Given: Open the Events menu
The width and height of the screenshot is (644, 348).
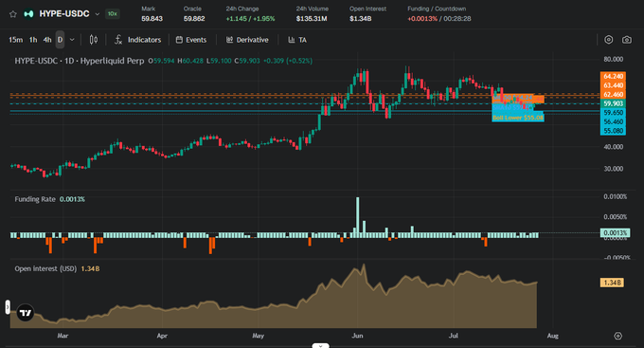Looking at the screenshot, I should [191, 40].
